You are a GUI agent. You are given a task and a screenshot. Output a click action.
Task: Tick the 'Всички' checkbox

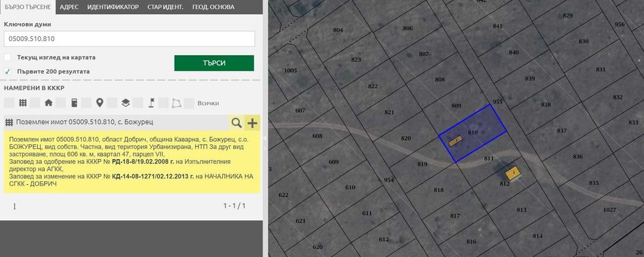(189, 103)
